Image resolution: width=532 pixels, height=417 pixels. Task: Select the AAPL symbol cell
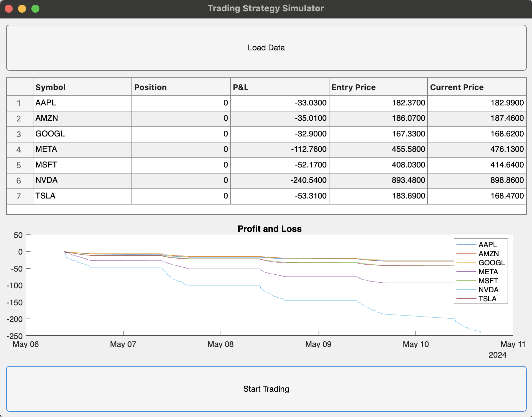click(82, 103)
